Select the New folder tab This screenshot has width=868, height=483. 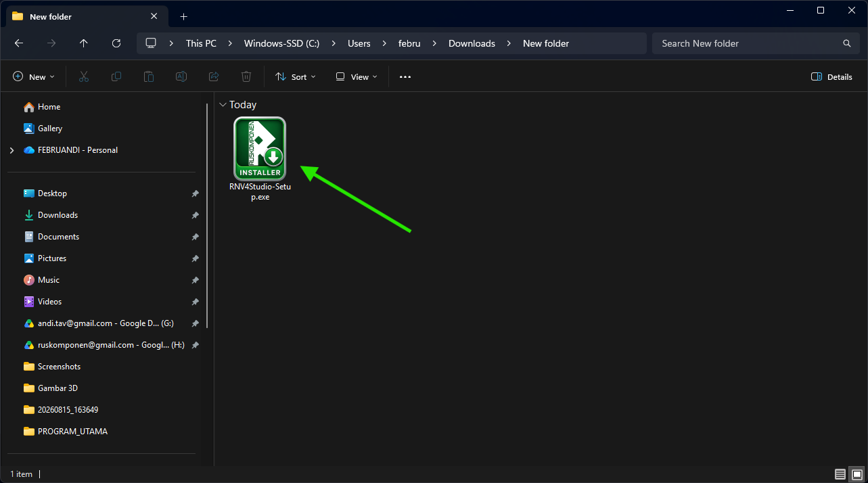click(86, 16)
